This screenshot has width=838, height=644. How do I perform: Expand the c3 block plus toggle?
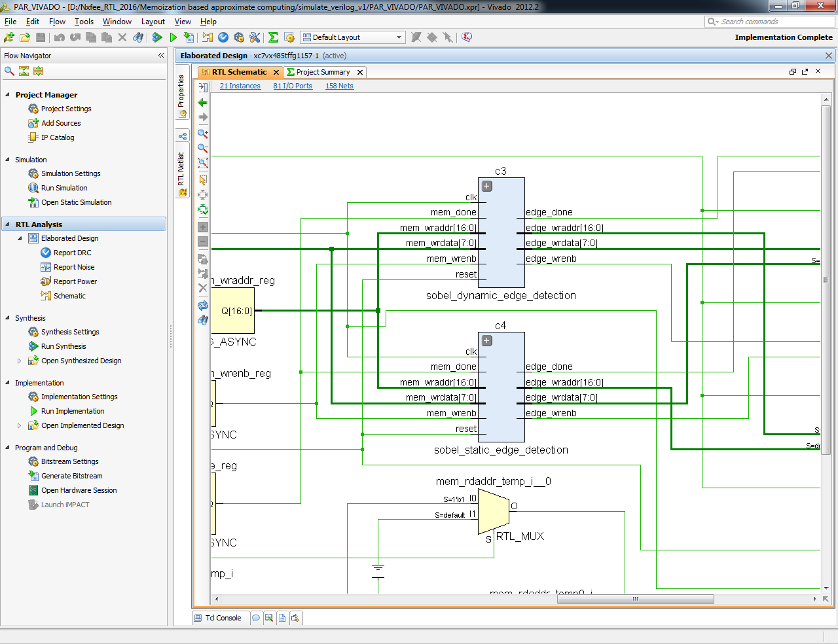click(x=487, y=187)
